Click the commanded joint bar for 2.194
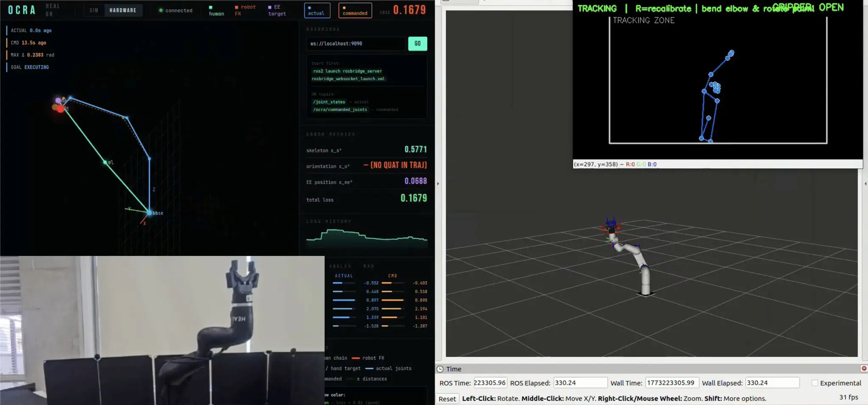 [x=392, y=308]
